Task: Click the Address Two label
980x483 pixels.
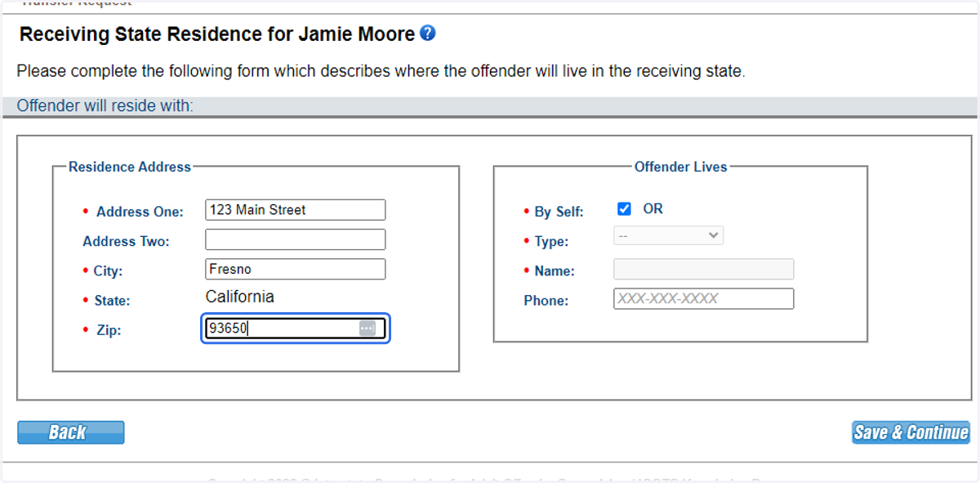Action: (x=127, y=241)
